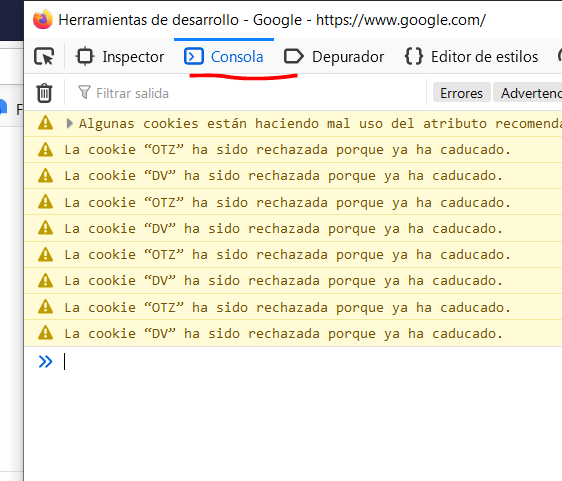This screenshot has width=562, height=481.
Task: Activate the element picker tool
Action: (44, 57)
